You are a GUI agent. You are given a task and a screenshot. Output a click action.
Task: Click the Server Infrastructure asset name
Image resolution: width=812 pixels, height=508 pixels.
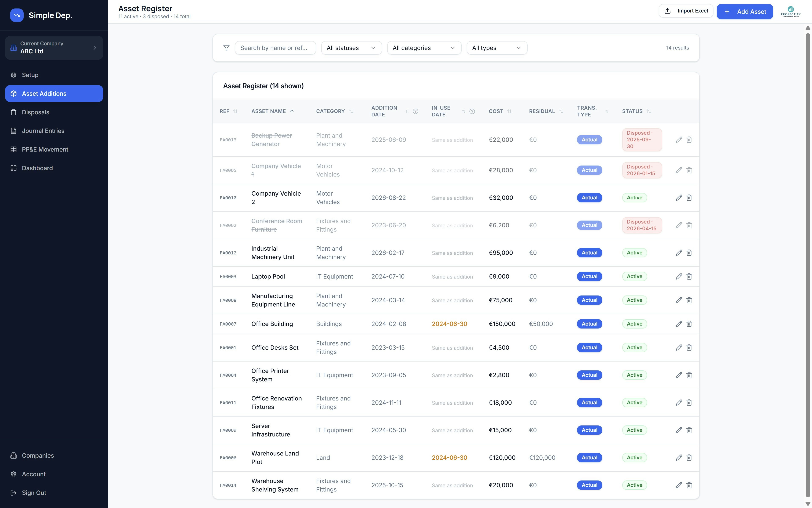coord(270,430)
